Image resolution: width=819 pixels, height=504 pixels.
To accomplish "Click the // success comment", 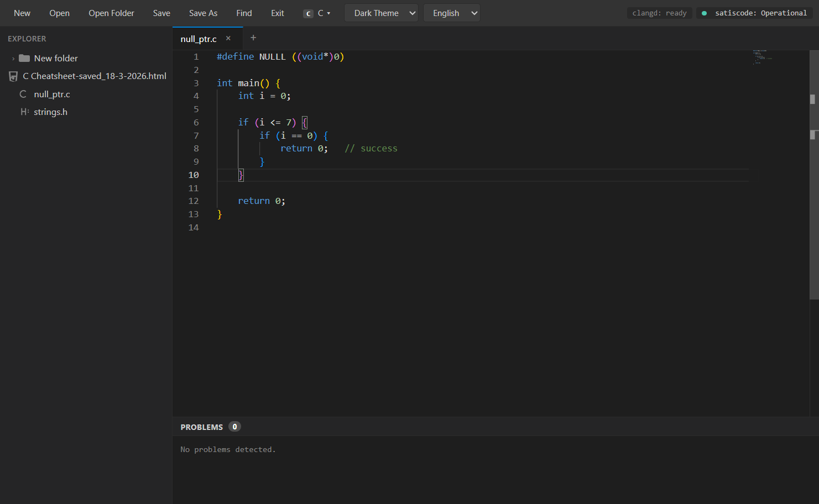I will (x=371, y=148).
